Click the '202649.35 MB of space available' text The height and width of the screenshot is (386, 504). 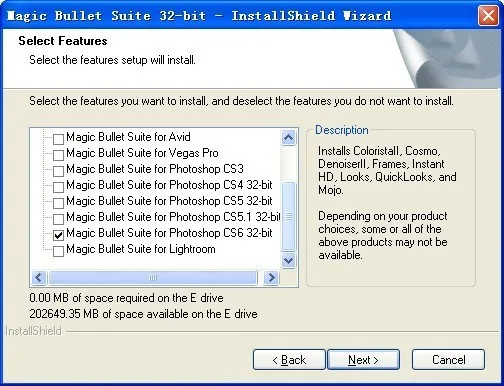[143, 314]
